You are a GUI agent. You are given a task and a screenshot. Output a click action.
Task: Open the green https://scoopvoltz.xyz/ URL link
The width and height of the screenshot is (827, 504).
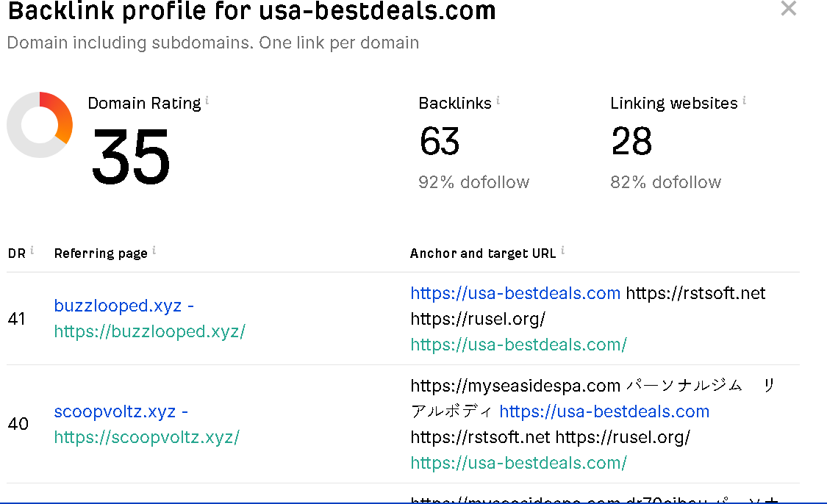pos(146,437)
